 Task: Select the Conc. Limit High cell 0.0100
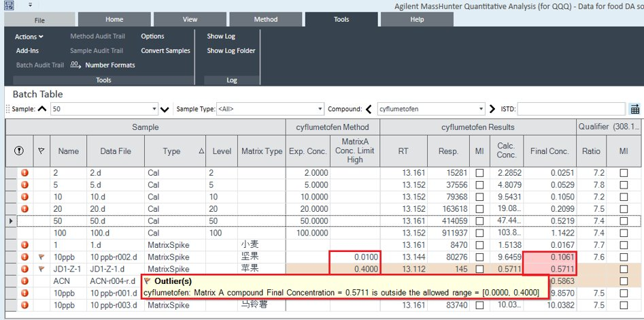pyautogui.click(x=355, y=257)
